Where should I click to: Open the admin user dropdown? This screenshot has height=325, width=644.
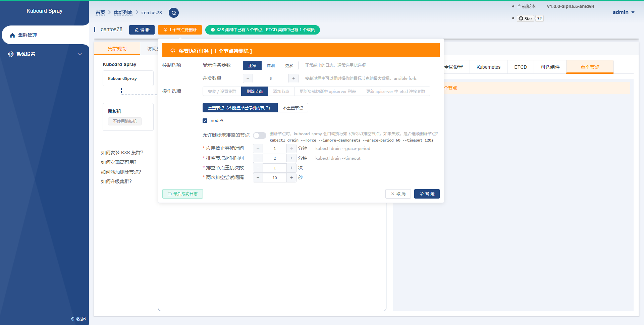[x=624, y=12]
